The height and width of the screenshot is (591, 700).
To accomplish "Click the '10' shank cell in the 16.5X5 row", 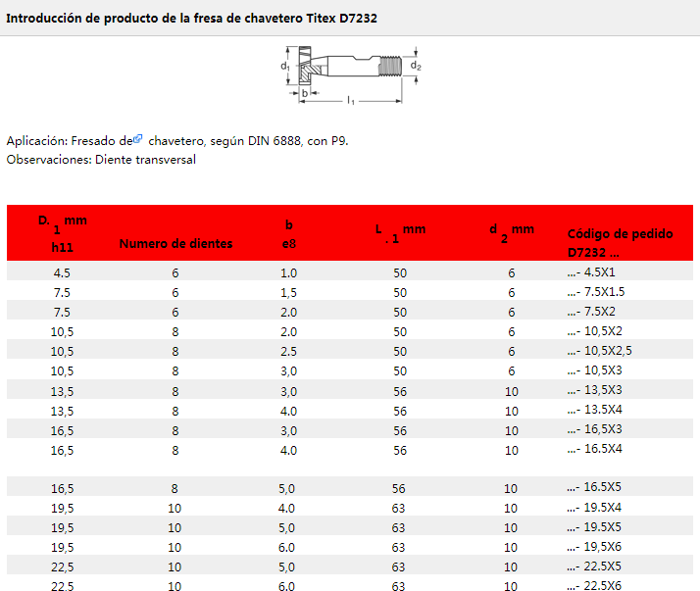I will (511, 489).
